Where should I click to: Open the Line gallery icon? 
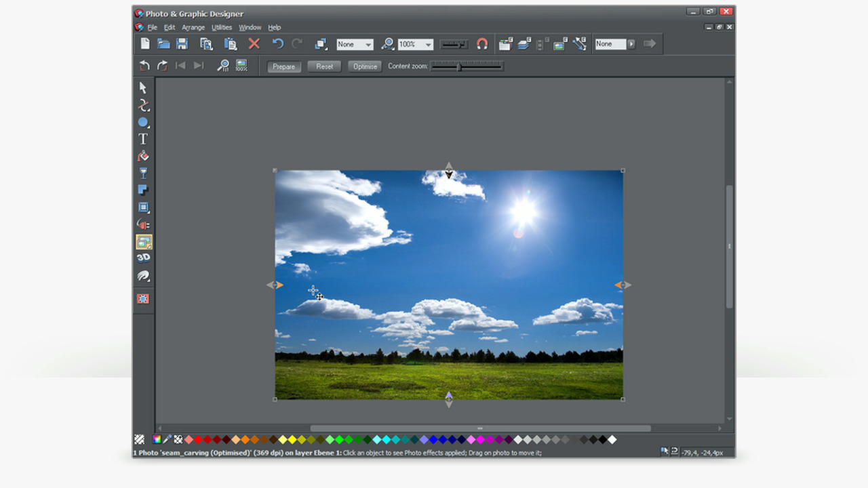pyautogui.click(x=579, y=44)
